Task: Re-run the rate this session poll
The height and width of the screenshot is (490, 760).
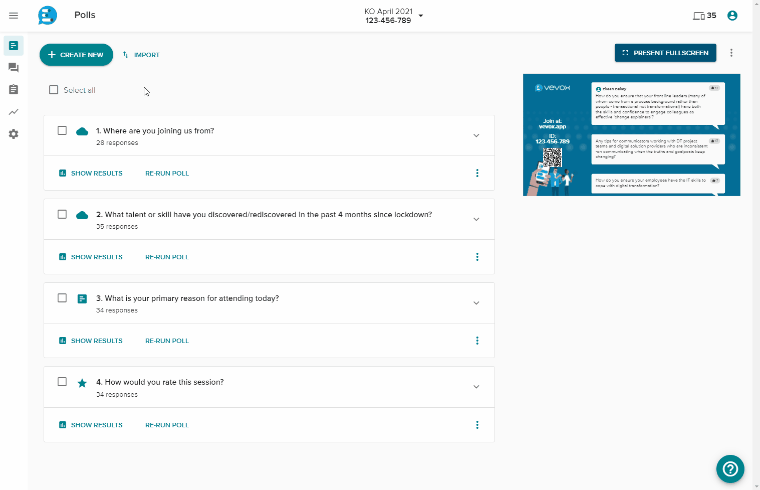Action: point(167,425)
